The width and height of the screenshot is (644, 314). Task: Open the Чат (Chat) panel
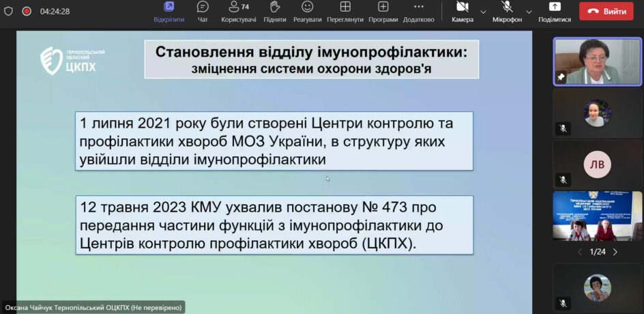(x=203, y=11)
